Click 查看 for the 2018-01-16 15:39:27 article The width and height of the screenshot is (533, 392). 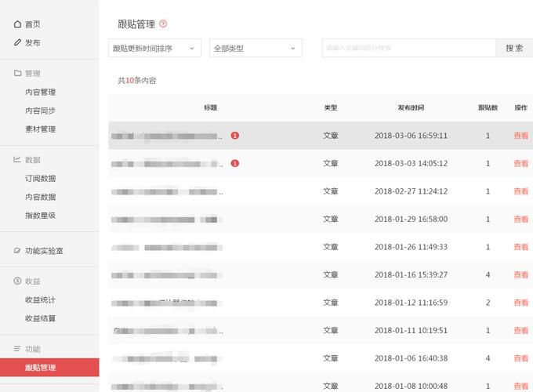click(x=520, y=274)
